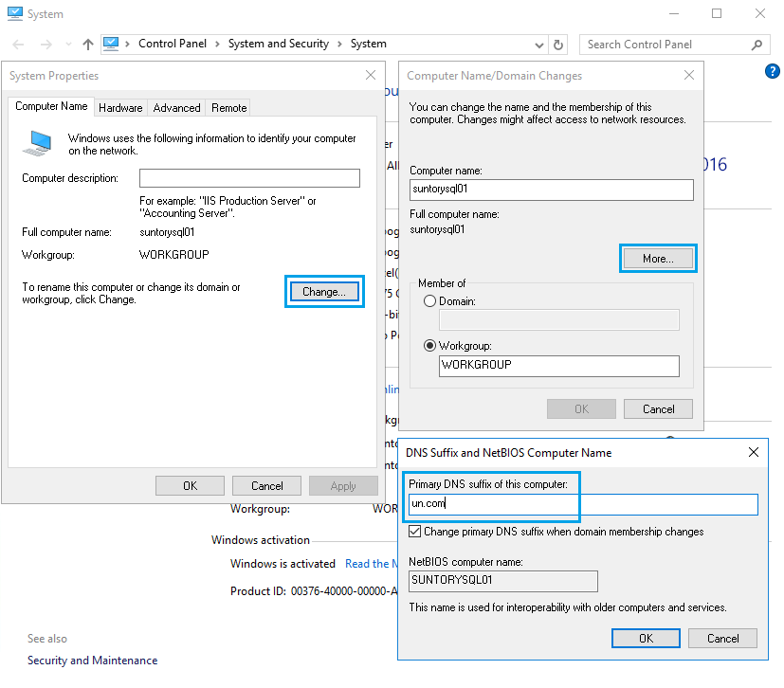Open the recent locations dropdown arrow
The height and width of the screenshot is (688, 784).
click(x=68, y=45)
